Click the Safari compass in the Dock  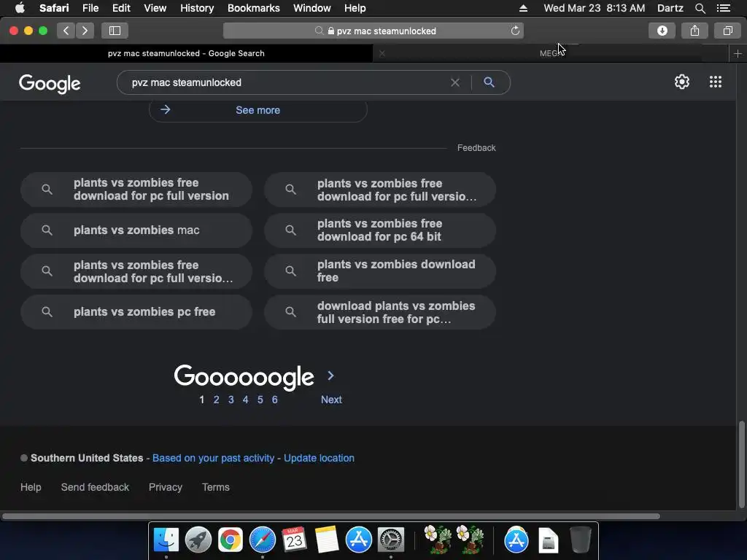coord(263,540)
